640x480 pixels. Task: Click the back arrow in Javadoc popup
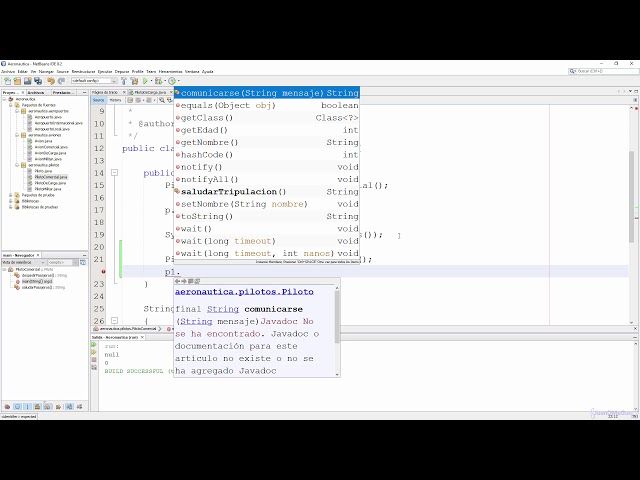coord(177,281)
